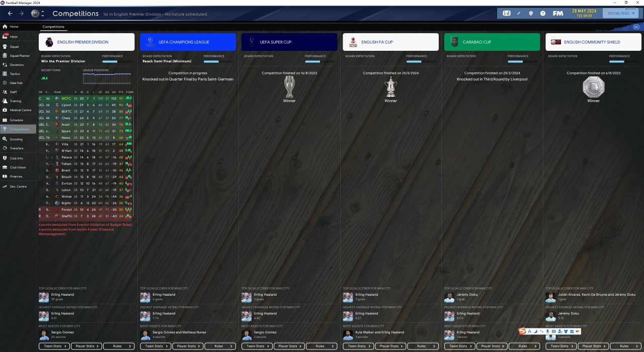644x352 pixels.
Task: Click the UEFA Super Cup trophy image
Action: coord(289,86)
